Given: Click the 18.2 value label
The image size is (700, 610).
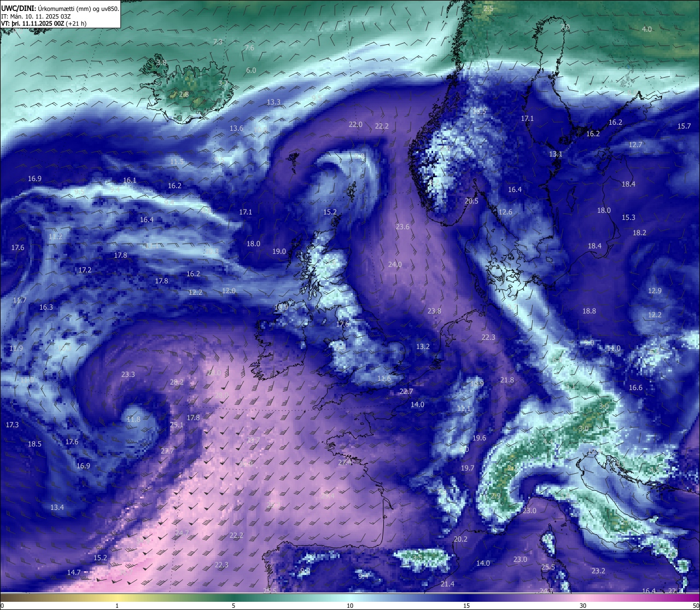Looking at the screenshot, I should pyautogui.click(x=639, y=233).
